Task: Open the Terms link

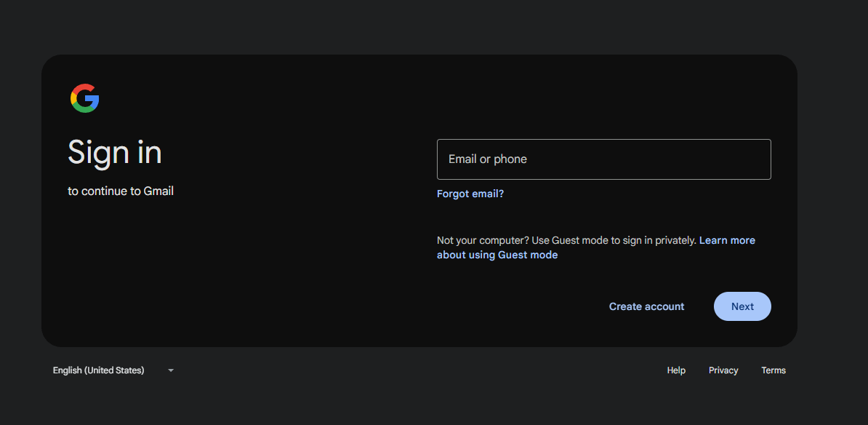Action: tap(773, 370)
